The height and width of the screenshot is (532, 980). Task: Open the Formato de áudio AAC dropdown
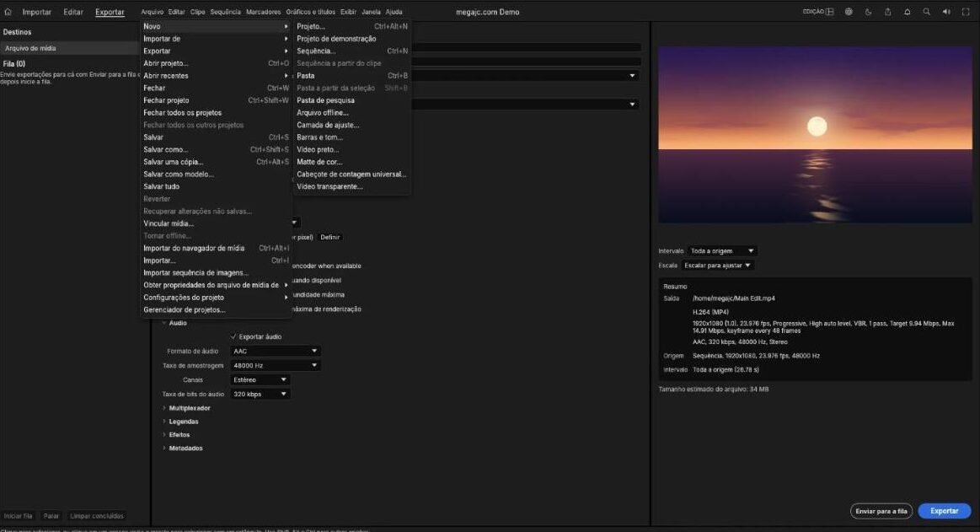[275, 352]
